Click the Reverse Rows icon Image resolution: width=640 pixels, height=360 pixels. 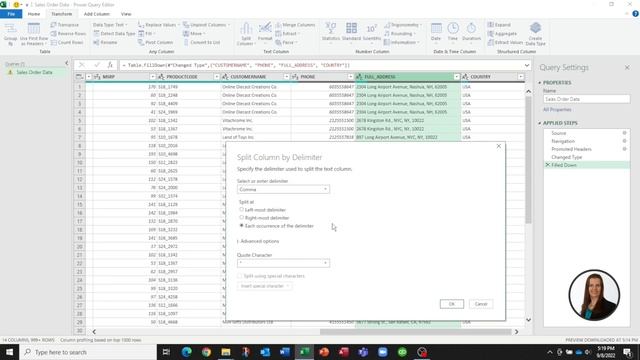[53, 33]
